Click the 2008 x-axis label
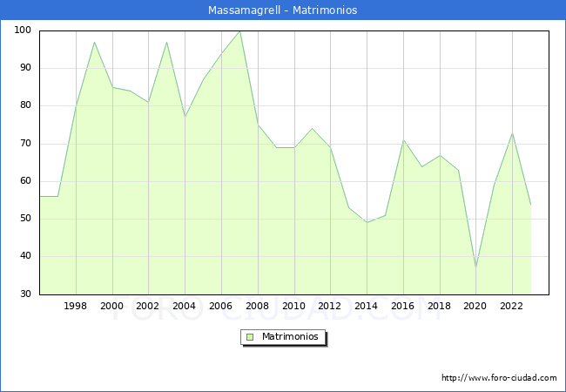This screenshot has width=566, height=392. click(x=258, y=306)
